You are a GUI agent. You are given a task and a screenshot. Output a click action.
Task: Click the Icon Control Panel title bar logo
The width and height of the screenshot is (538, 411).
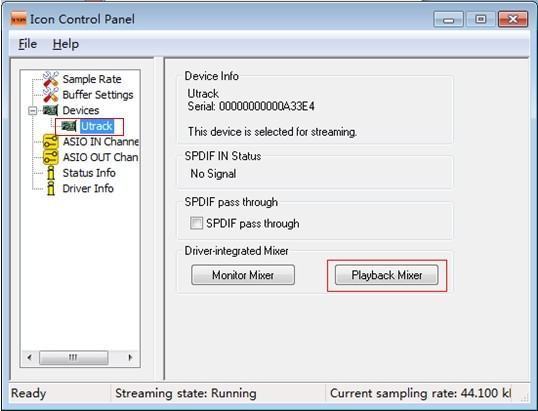pos(19,19)
